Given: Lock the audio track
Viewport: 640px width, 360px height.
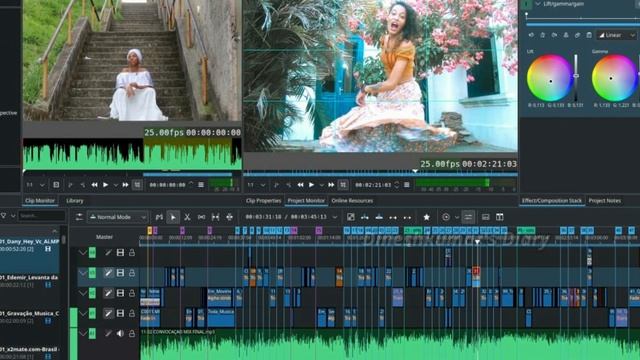Looking at the screenshot, I should [132, 333].
